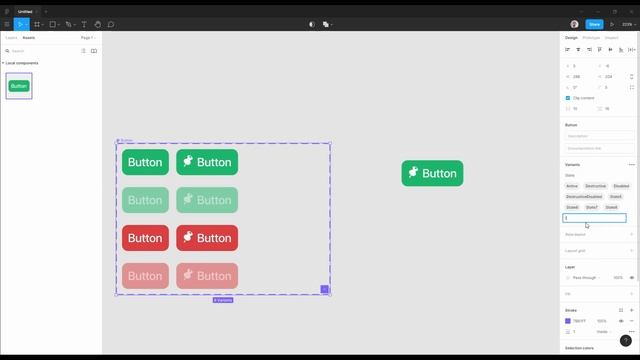Viewport: 640px width, 360px height.
Task: Toggle the Clip content checkbox
Action: (568, 98)
